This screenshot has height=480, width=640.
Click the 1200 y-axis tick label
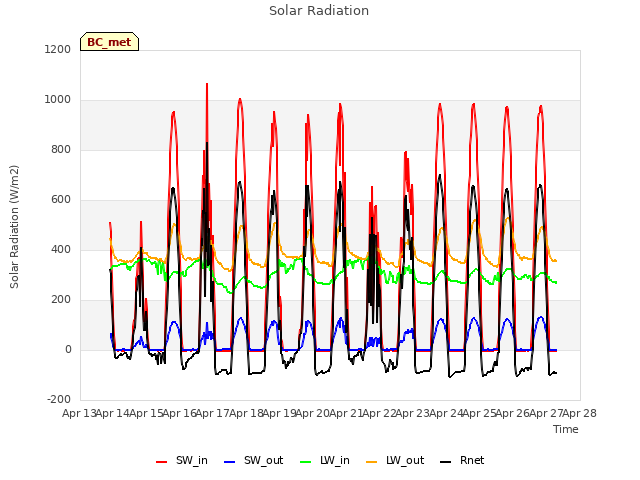click(x=58, y=49)
